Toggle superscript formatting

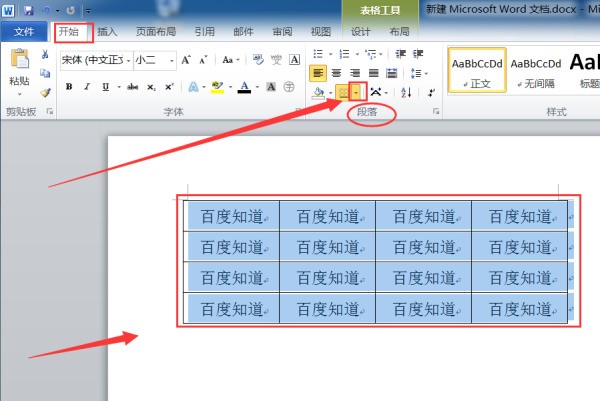[170, 87]
